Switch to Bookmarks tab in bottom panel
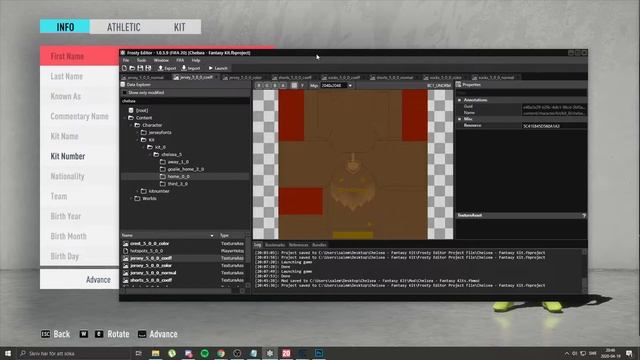The height and width of the screenshot is (360, 640). [x=275, y=245]
